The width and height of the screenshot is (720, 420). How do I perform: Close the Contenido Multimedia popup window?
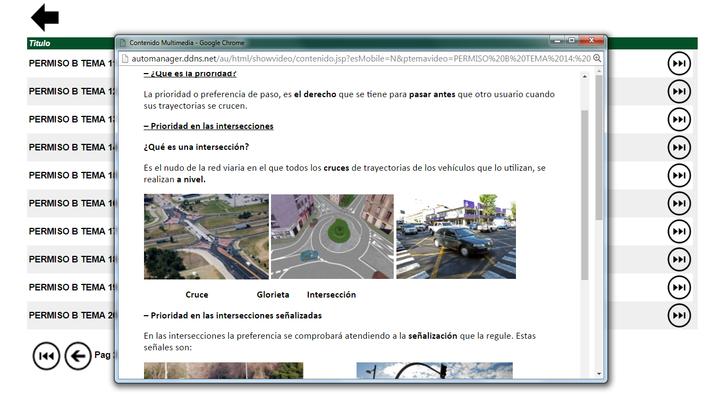click(x=591, y=41)
